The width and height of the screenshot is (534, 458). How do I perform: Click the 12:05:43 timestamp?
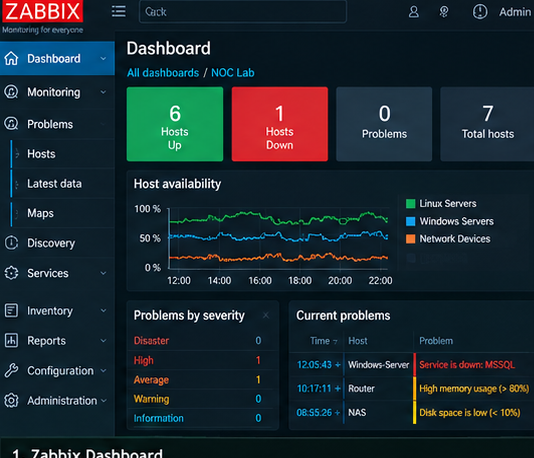point(314,365)
